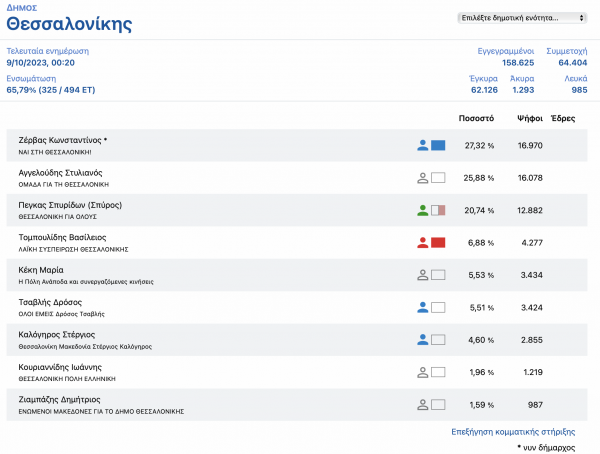Screen dimensions: 600x454
Task: Click the party name ΝΑΙ ΣΤΗ ΘΕΣΣΑΛΟΝΙΚΗ!
Action: coord(55,152)
